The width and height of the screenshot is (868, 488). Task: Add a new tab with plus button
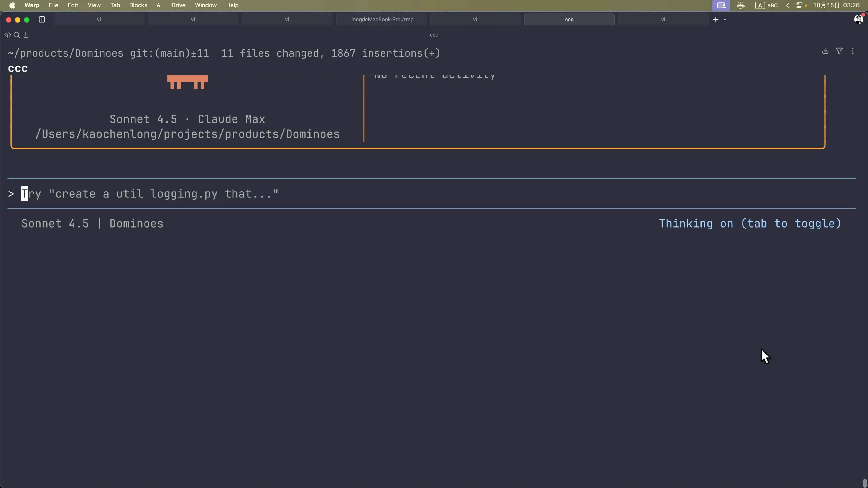point(716,20)
